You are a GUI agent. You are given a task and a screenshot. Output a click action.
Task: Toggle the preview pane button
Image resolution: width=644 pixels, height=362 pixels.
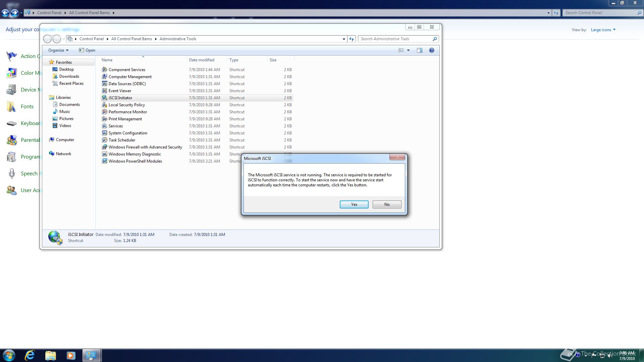click(419, 50)
